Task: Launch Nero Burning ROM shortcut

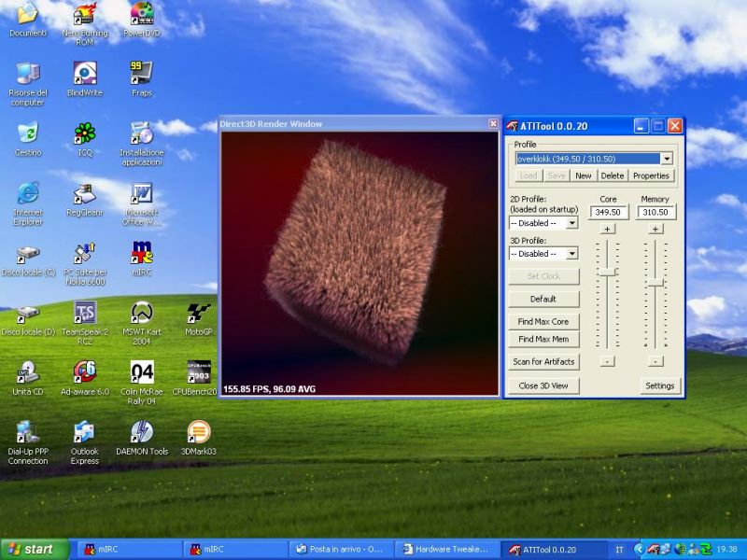Action: (x=85, y=24)
